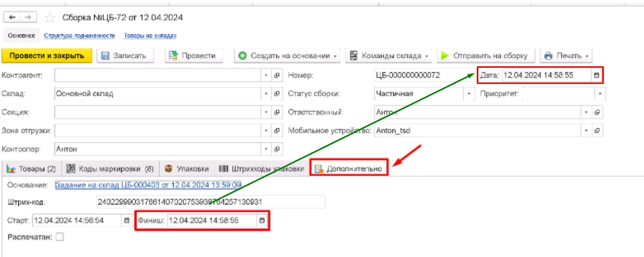The width and height of the screenshot is (644, 257).
Task: Select the Основное navigation tab
Action: 21,35
